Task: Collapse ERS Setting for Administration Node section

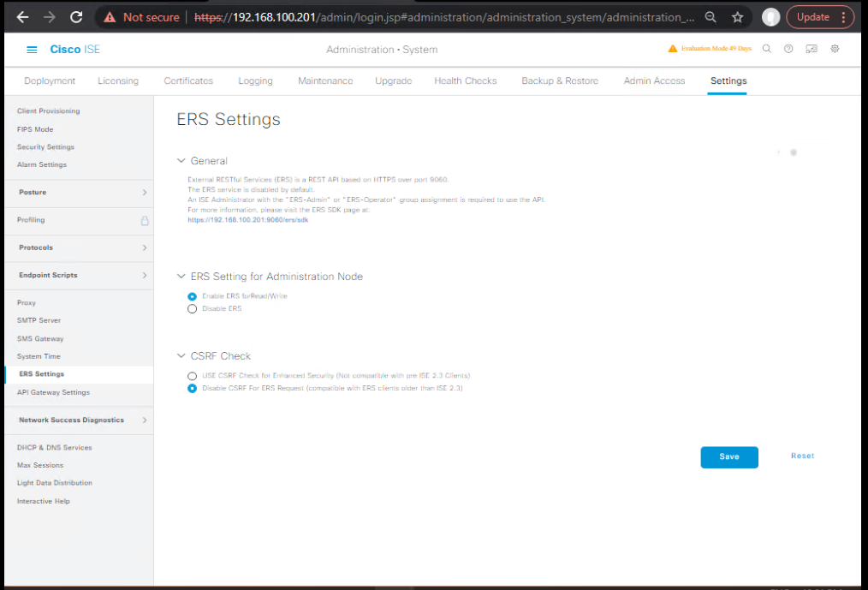Action: click(181, 276)
